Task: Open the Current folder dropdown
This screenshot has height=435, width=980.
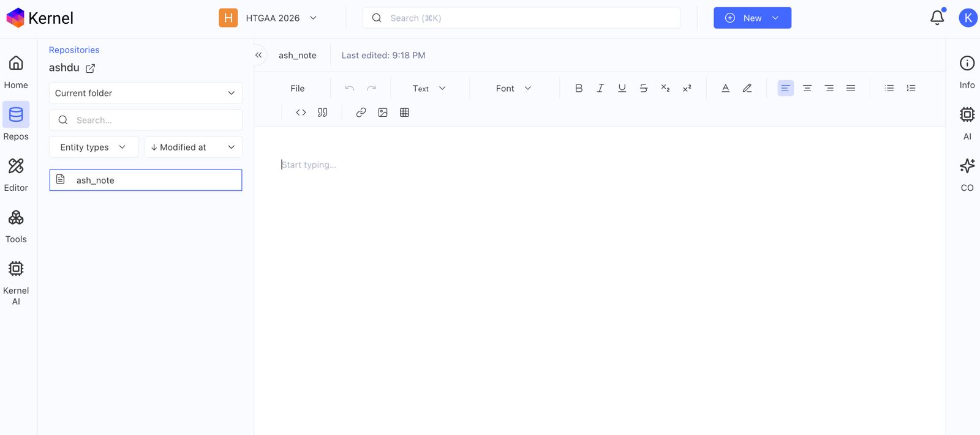Action: pyautogui.click(x=146, y=93)
